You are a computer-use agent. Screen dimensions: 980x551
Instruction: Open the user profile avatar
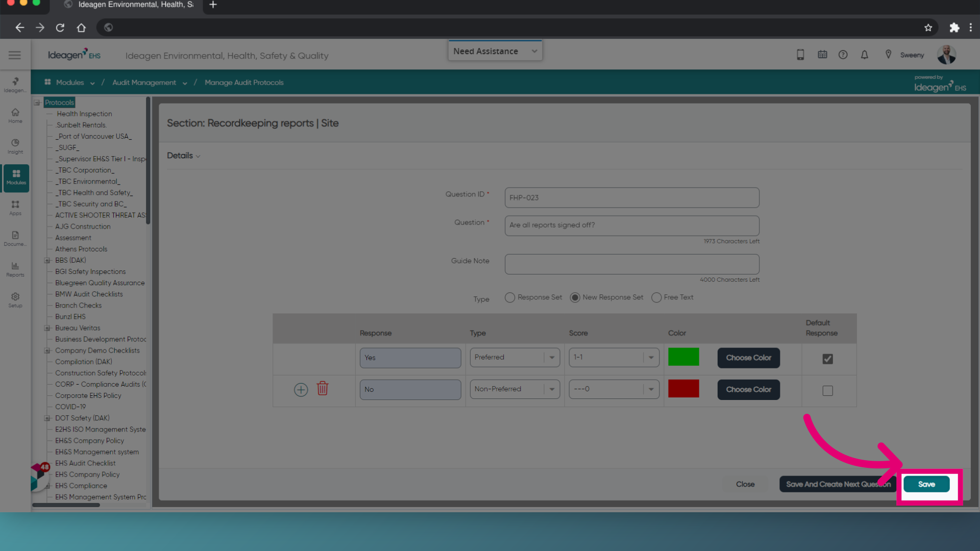(x=947, y=55)
